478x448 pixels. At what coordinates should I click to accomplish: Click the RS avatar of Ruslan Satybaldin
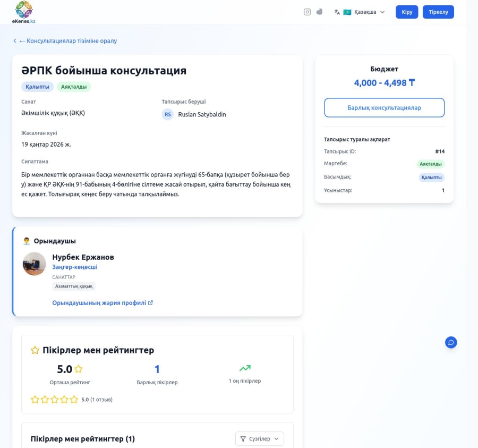coord(168,114)
